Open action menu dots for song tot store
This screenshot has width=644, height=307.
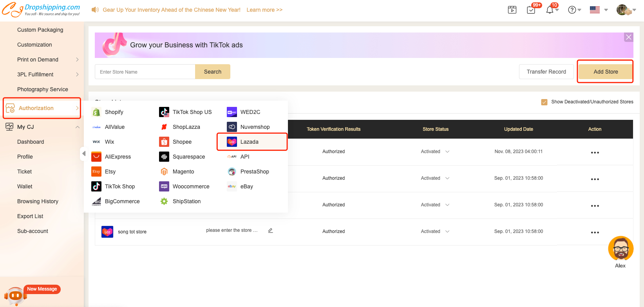coord(595,232)
